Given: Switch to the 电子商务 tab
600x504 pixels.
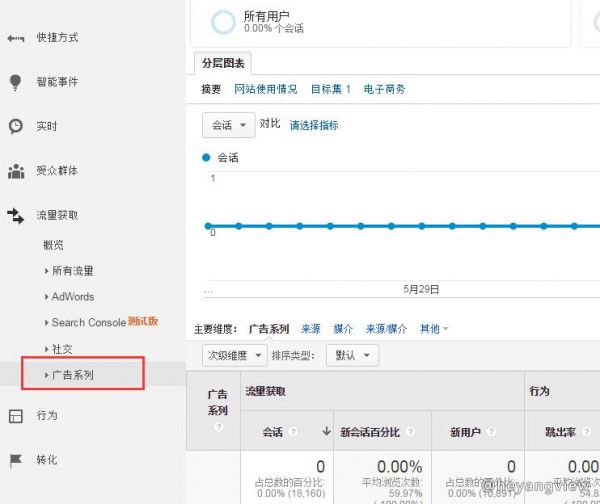Looking at the screenshot, I should coord(384,89).
